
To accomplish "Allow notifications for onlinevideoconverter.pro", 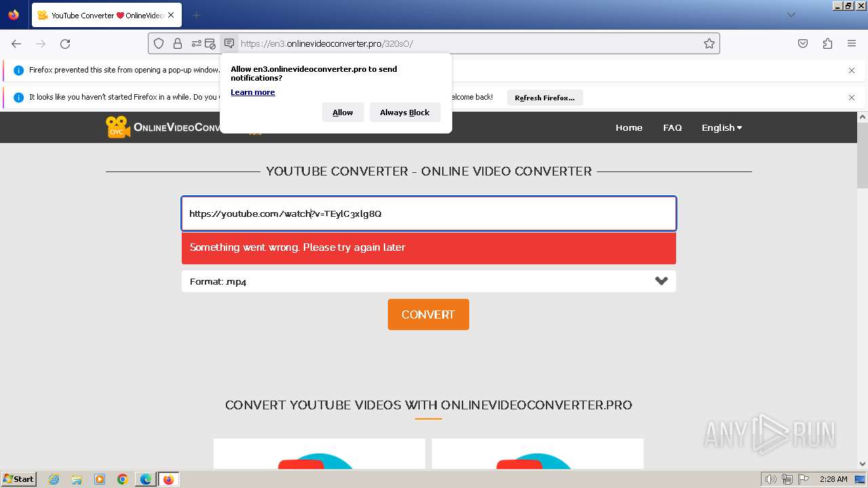I will point(342,113).
